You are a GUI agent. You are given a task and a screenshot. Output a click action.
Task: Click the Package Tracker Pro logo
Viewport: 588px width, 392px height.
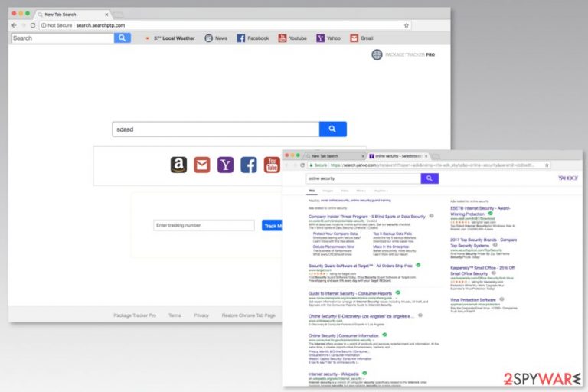[403, 55]
